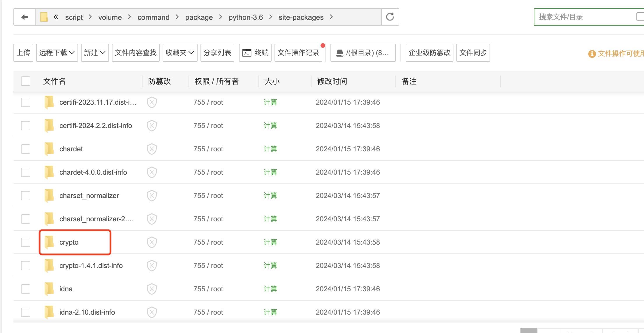
Task: Sort by the 修改时间 column header
Action: coord(332,81)
